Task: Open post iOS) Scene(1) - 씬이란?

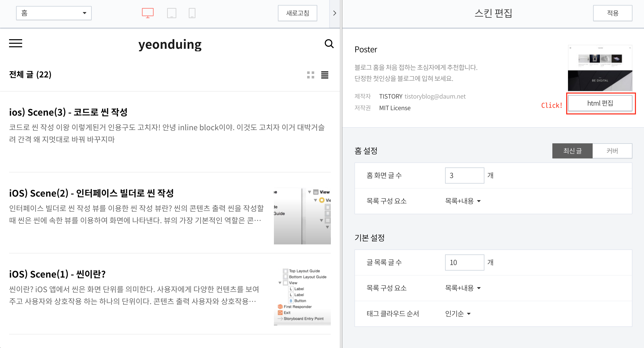Action: (57, 274)
